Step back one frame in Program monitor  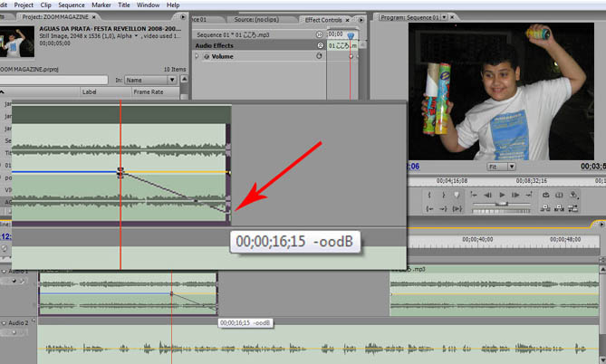[486, 195]
